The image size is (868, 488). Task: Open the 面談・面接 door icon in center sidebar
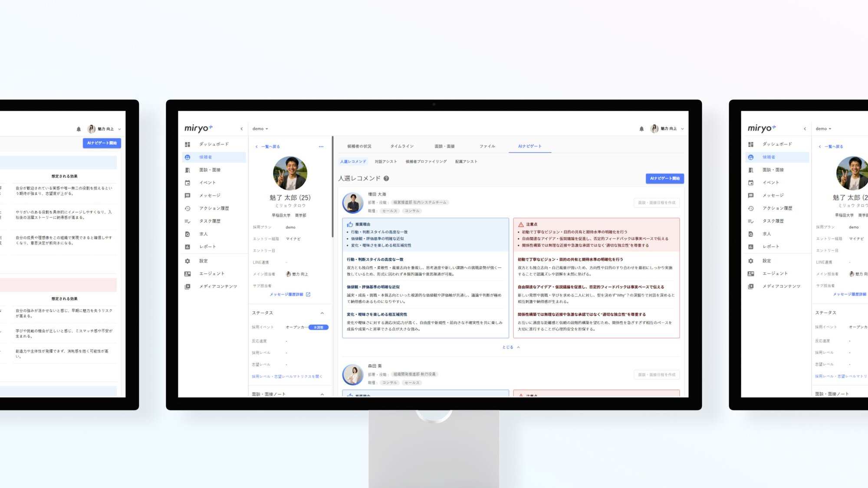tap(187, 170)
